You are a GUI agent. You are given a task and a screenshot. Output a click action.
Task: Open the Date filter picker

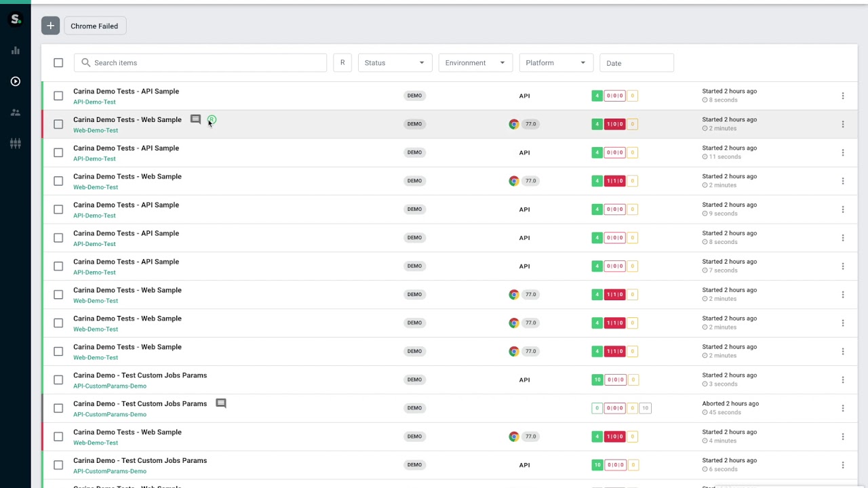pos(637,63)
